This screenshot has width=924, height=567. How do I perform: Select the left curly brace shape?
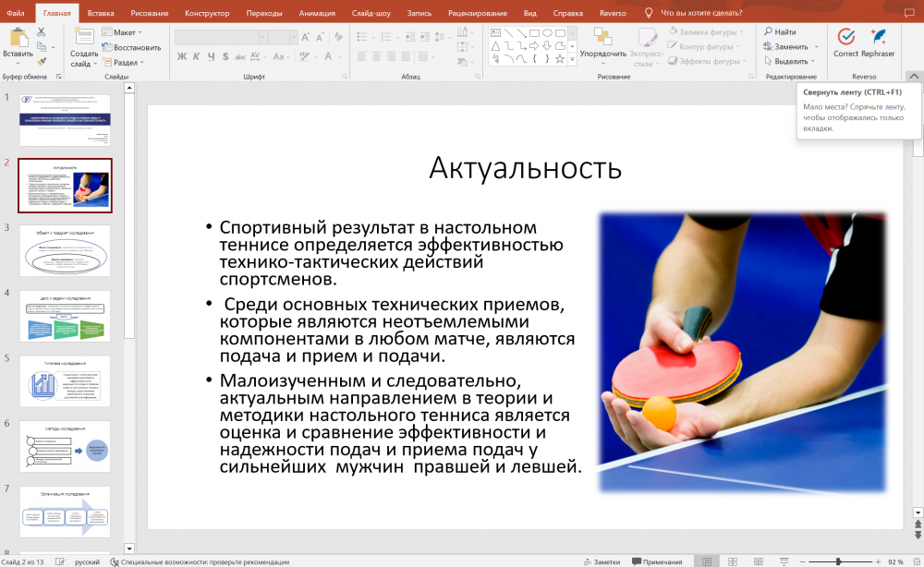pos(534,59)
